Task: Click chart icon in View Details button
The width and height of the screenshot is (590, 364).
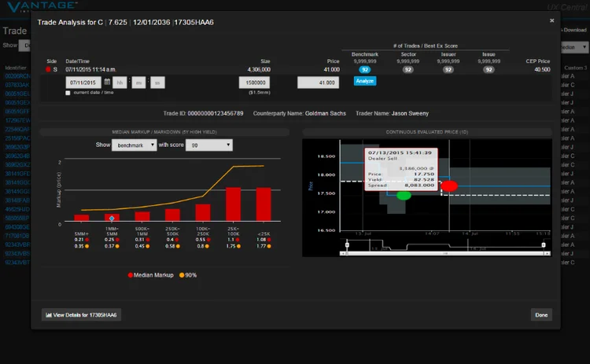Action: [49, 315]
